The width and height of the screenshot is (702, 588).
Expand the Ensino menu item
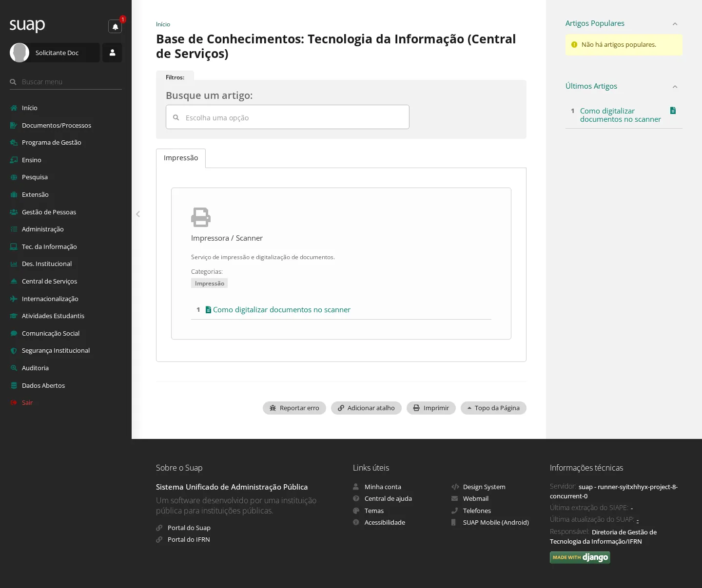point(66,160)
